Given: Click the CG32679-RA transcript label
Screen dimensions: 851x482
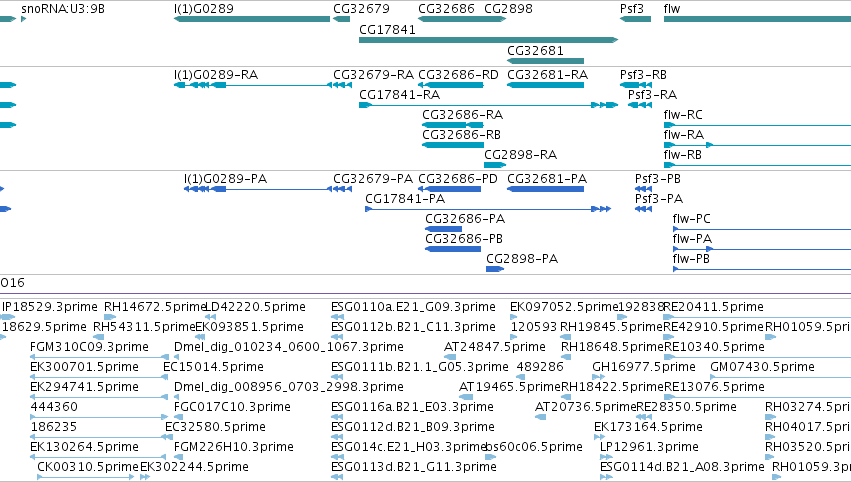Looking at the screenshot, I should [373, 75].
